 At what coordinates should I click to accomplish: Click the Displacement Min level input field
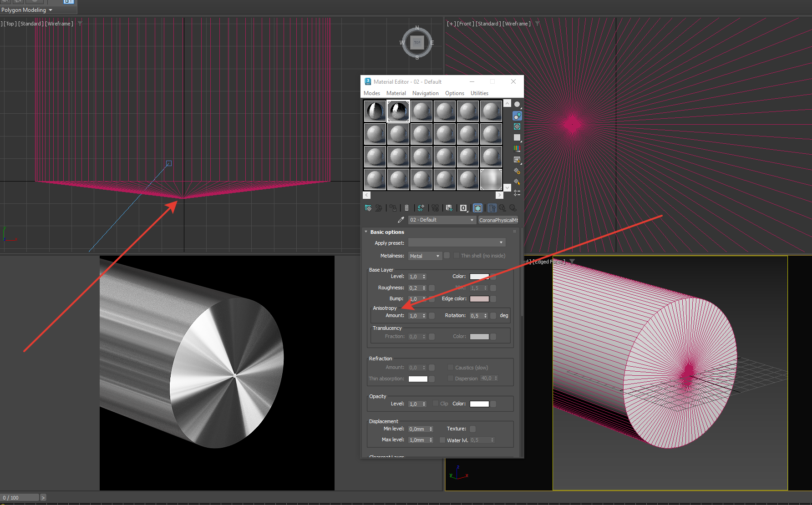(x=418, y=429)
